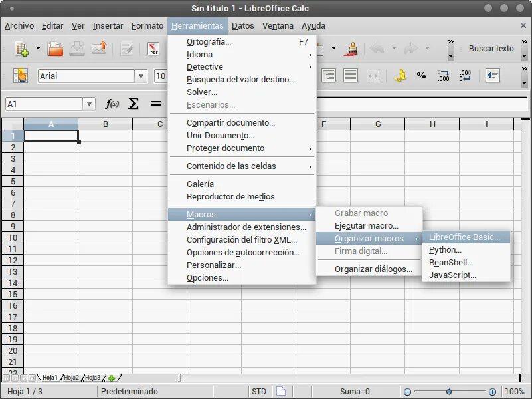Expand the Arial font name dropdown
The width and height of the screenshot is (532, 399).
pos(141,76)
